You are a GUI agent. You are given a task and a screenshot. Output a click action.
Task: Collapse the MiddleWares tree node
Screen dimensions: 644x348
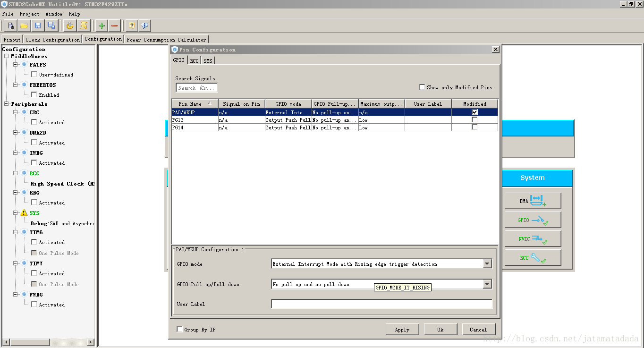(x=7, y=56)
